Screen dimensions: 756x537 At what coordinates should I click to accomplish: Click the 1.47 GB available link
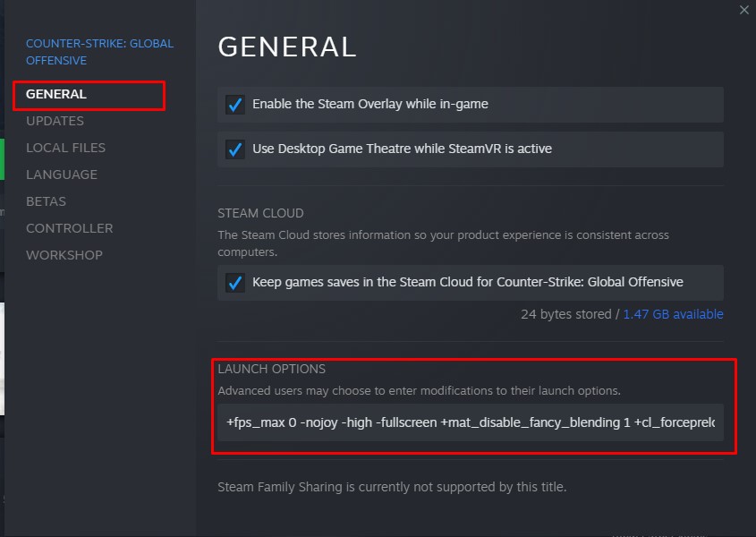[x=674, y=314]
